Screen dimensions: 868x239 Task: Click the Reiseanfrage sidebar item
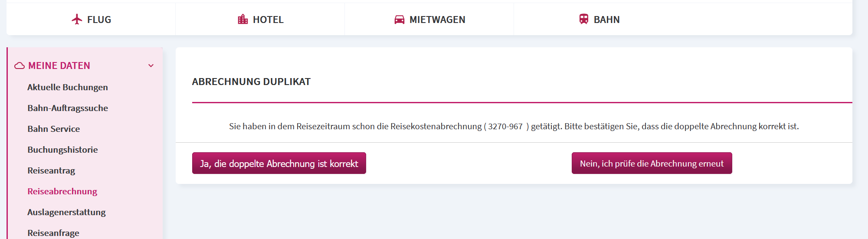click(53, 233)
